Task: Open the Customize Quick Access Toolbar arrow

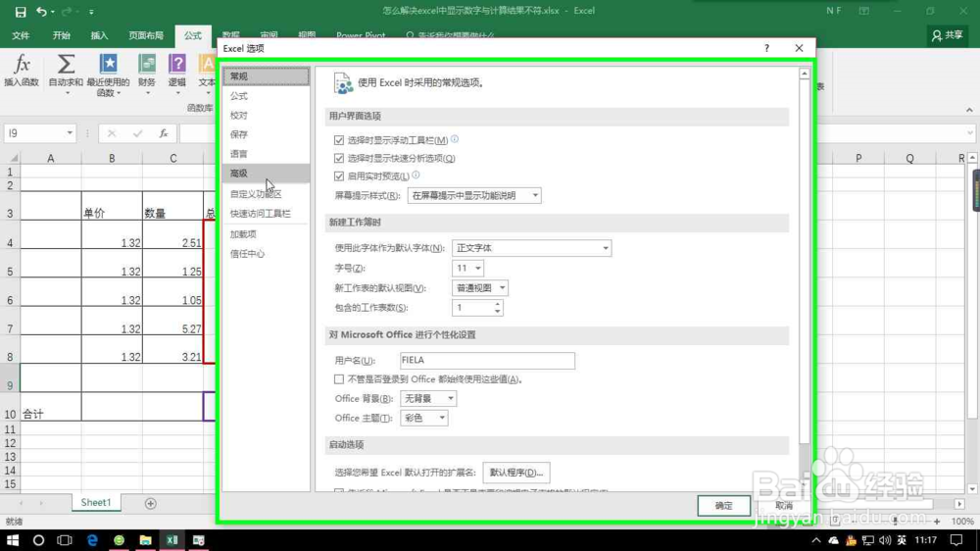Action: (x=91, y=11)
